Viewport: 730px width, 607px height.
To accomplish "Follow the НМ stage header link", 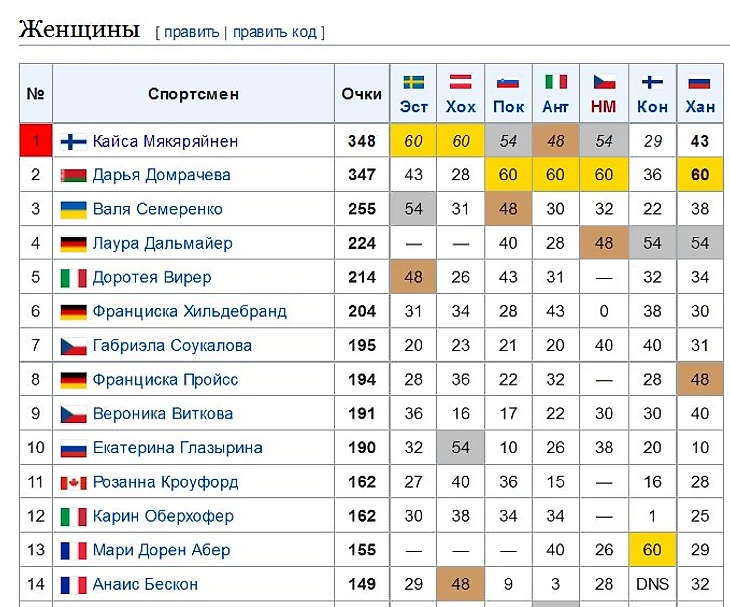I will [603, 107].
